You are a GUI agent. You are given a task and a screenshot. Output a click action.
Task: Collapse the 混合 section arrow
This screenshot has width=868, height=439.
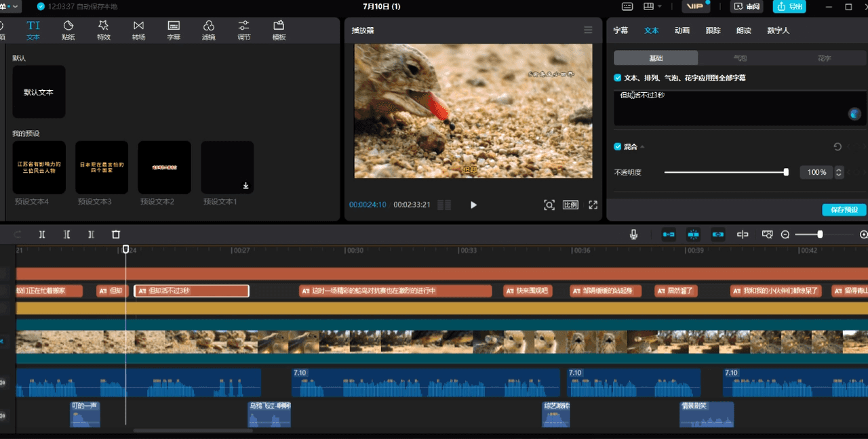click(642, 147)
